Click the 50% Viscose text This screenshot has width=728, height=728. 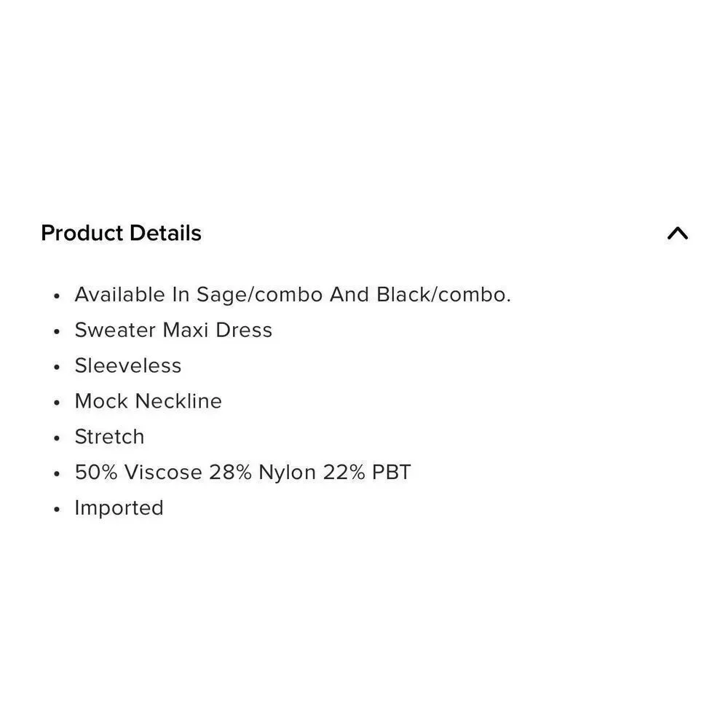click(x=138, y=472)
